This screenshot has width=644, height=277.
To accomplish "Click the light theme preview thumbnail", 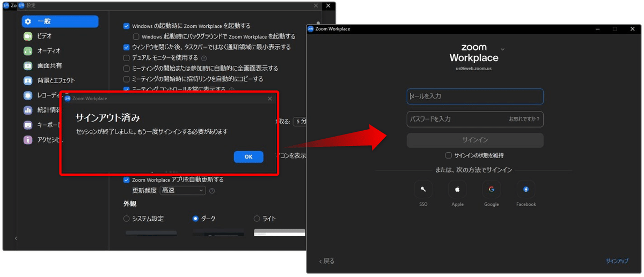I will [280, 233].
